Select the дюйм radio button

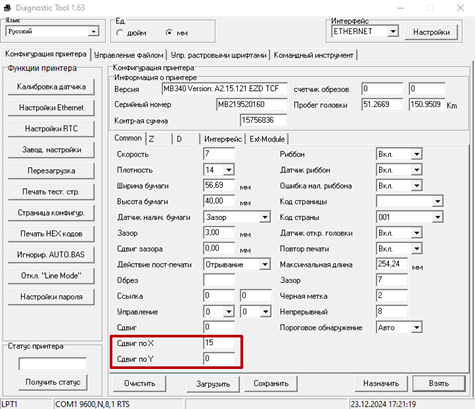click(119, 33)
